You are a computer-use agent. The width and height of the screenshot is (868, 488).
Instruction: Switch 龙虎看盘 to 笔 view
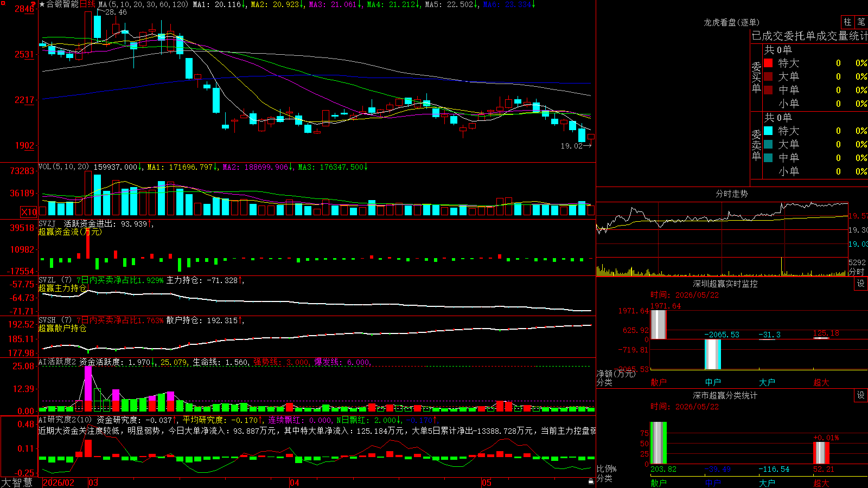tap(861, 22)
